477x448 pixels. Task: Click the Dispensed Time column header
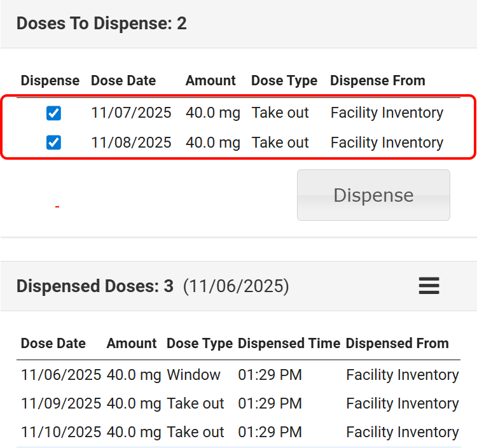click(x=289, y=344)
